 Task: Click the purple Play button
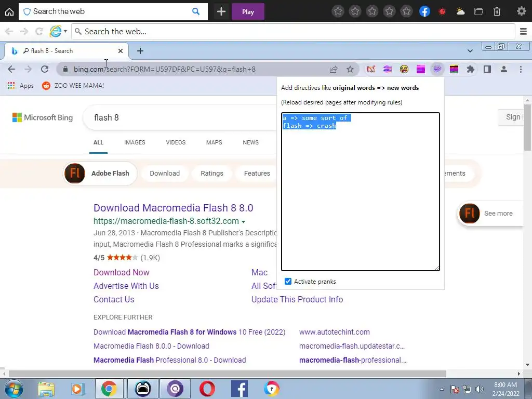click(x=248, y=11)
